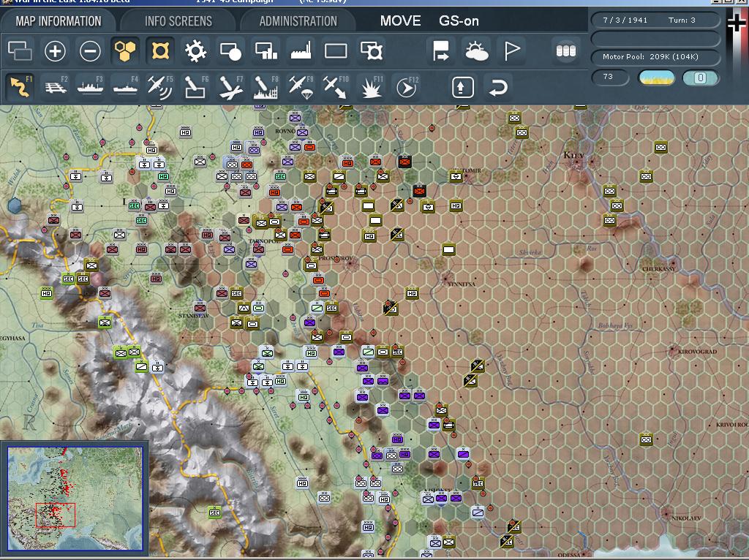Select the F4 Amphibious Transport icon

point(125,87)
